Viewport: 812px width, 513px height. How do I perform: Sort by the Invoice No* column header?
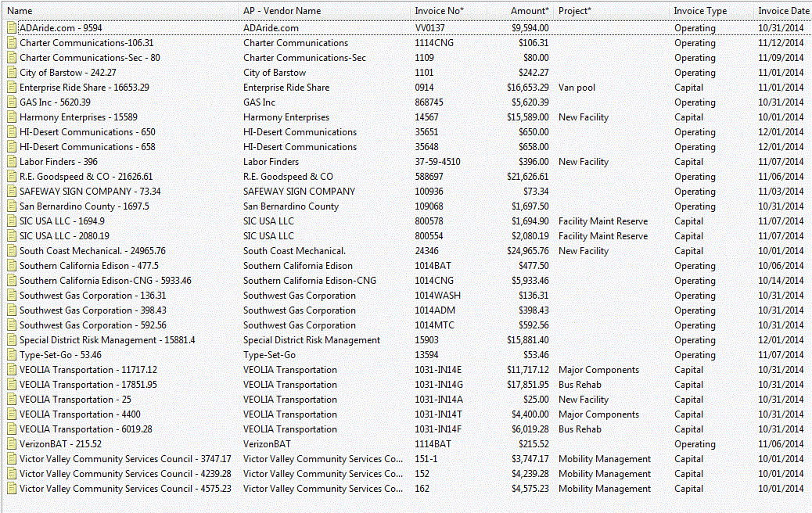(439, 11)
